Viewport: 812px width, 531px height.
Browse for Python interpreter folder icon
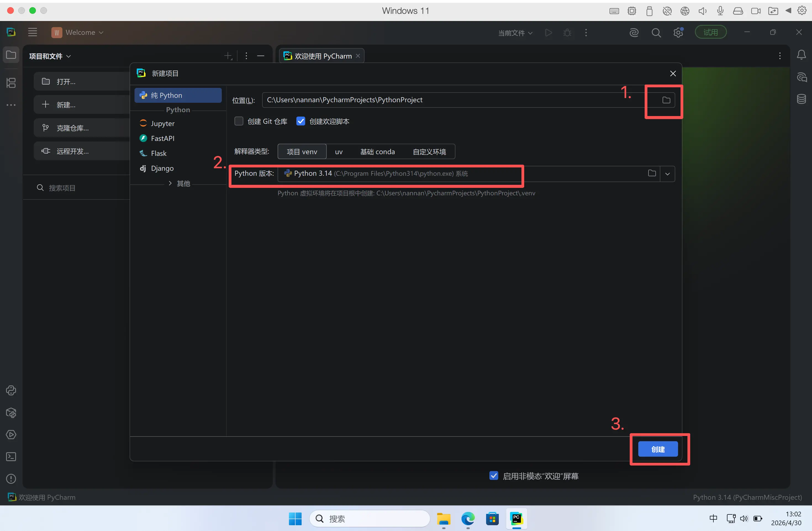click(x=652, y=173)
